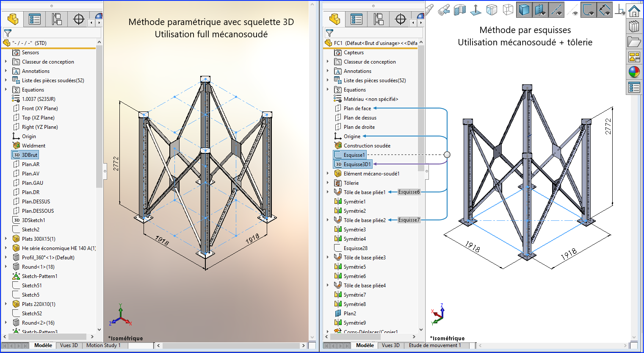Switch to Vues 3D tab in right window

pos(391,345)
